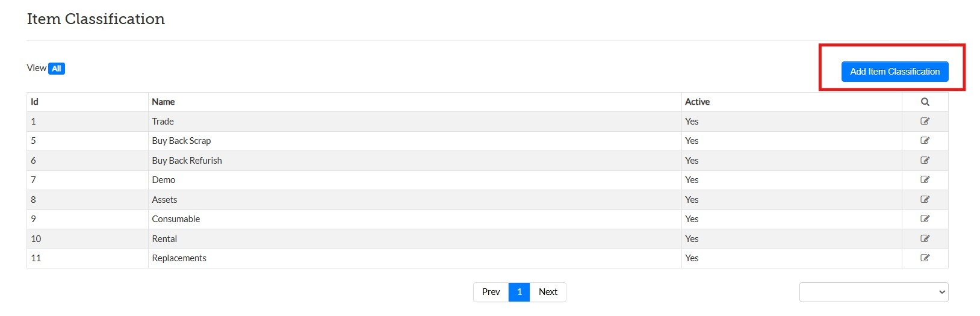Click the Id column header
The width and height of the screenshot is (980, 316).
[x=34, y=102]
